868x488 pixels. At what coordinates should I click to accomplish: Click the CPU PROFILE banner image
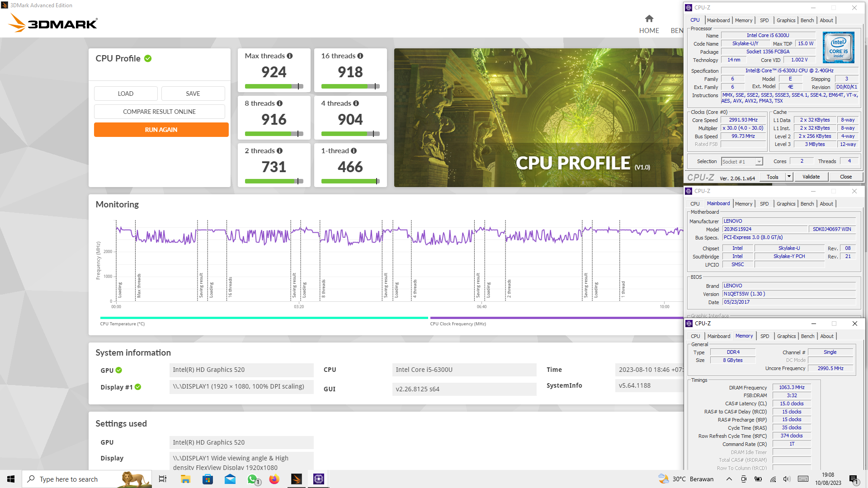click(538, 117)
